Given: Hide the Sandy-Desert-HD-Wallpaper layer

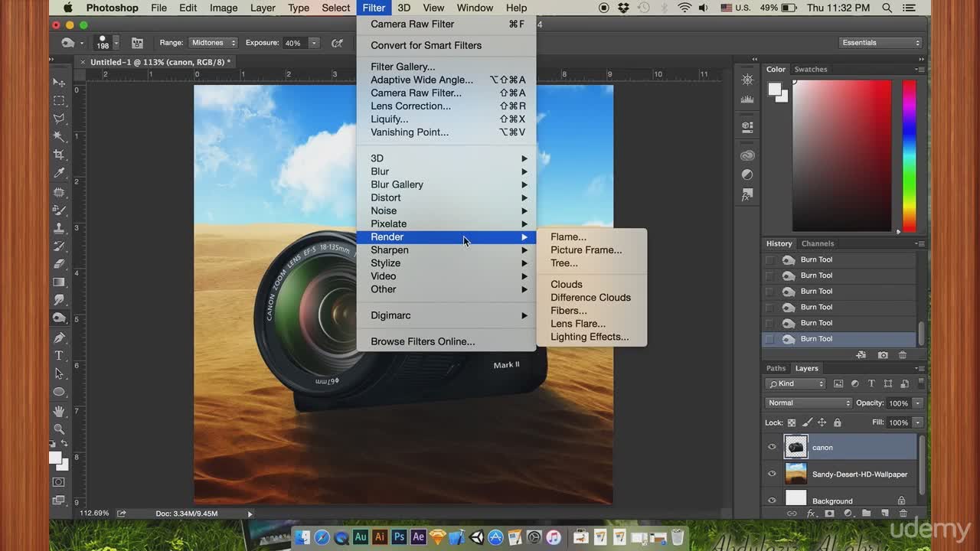Looking at the screenshot, I should (772, 474).
